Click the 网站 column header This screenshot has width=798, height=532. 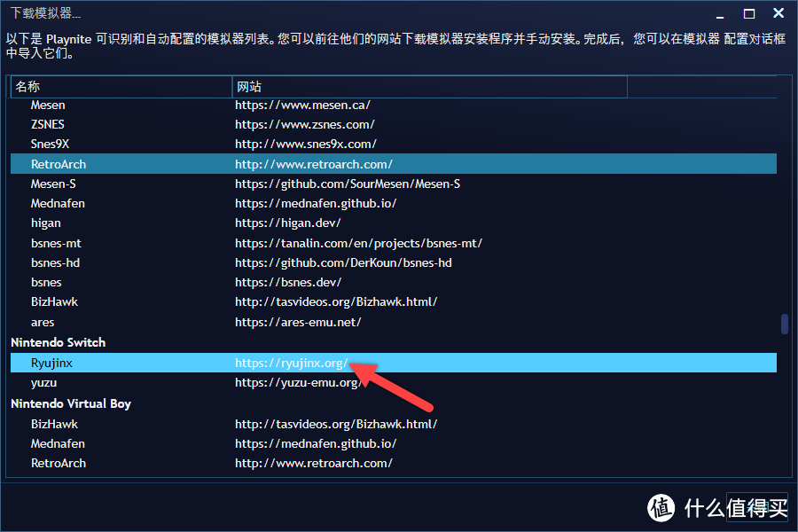click(x=429, y=87)
